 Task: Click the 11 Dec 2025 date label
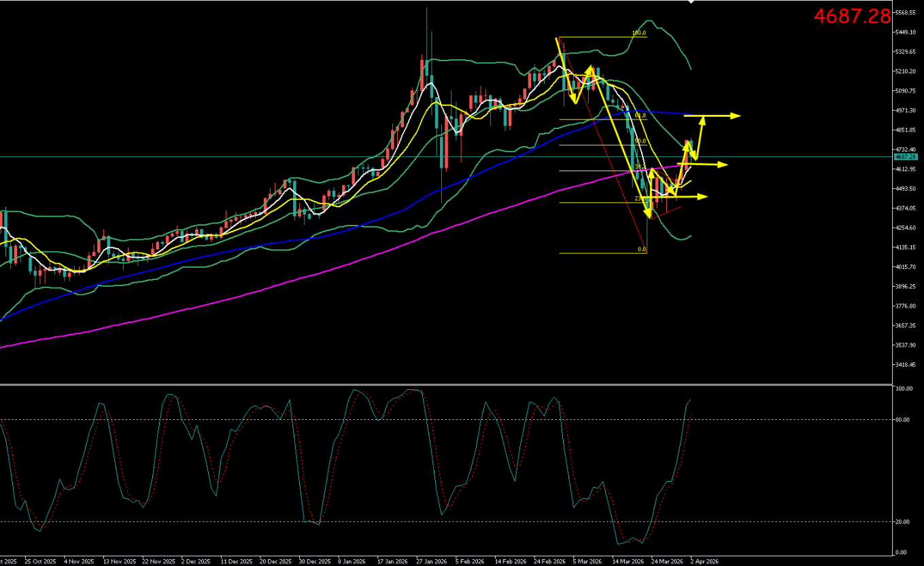click(x=235, y=562)
